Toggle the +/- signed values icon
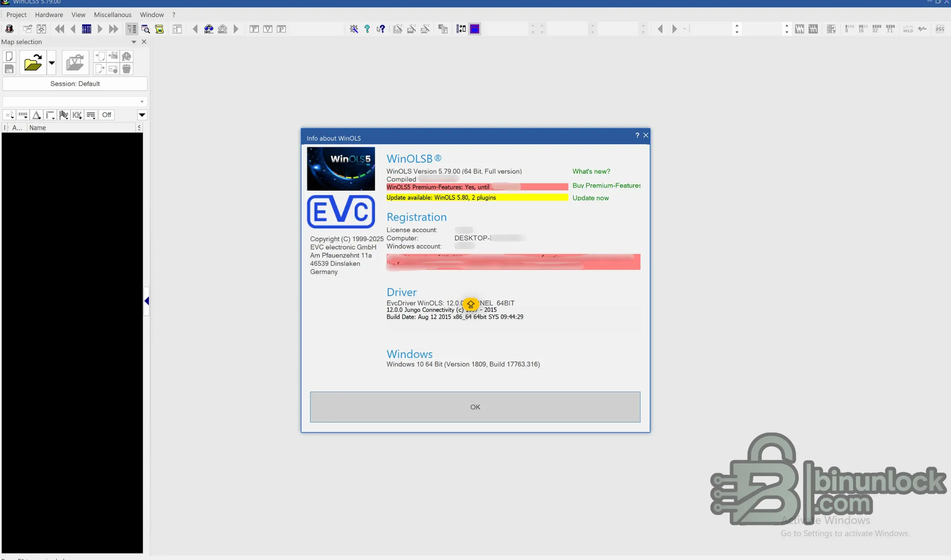Viewport: 951px width, 560px height. (x=922, y=29)
